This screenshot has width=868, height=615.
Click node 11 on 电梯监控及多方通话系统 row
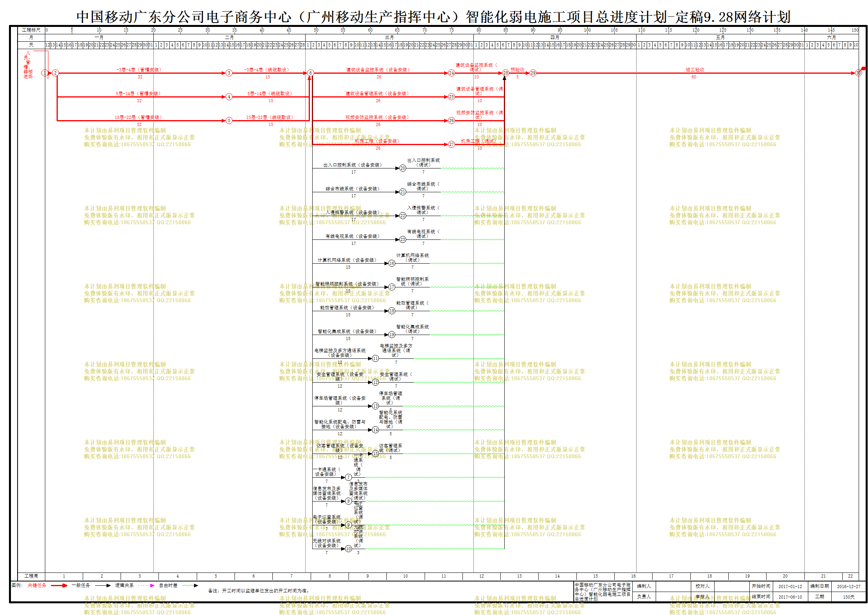(375, 358)
